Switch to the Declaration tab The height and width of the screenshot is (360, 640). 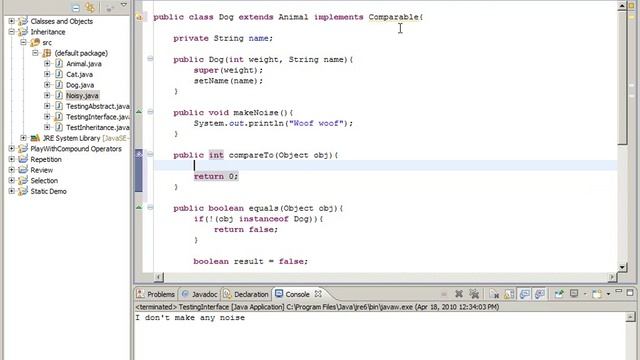pos(246,294)
